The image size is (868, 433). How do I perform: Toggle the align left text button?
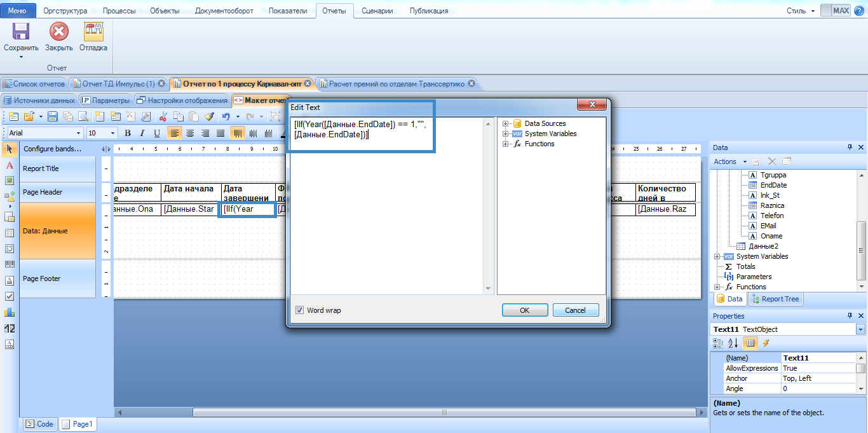click(x=175, y=133)
